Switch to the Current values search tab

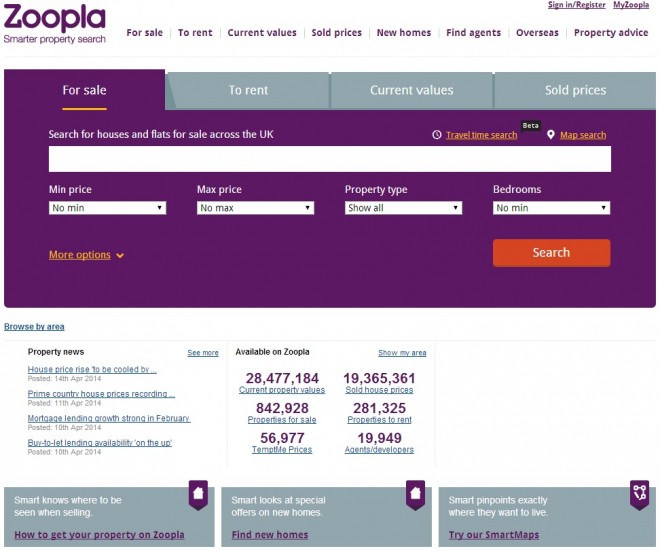pos(412,90)
